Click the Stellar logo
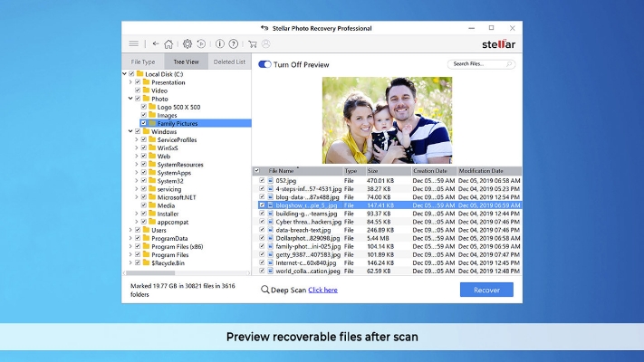The image size is (644, 362). pyautogui.click(x=498, y=44)
